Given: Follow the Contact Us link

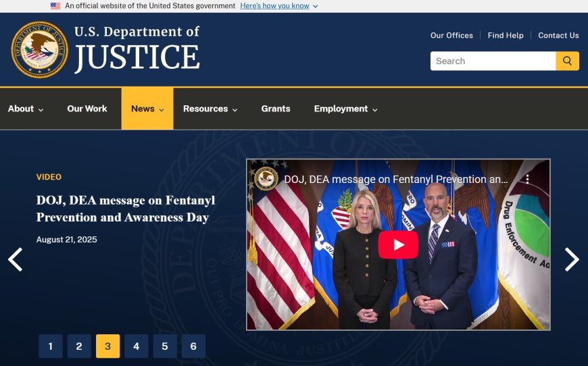Looking at the screenshot, I should [x=558, y=35].
